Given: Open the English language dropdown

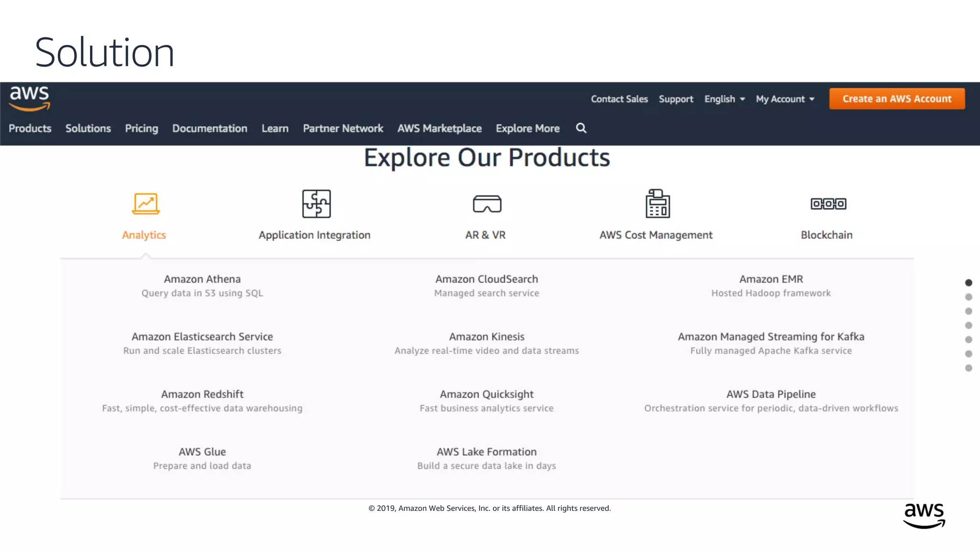Looking at the screenshot, I should (x=724, y=99).
